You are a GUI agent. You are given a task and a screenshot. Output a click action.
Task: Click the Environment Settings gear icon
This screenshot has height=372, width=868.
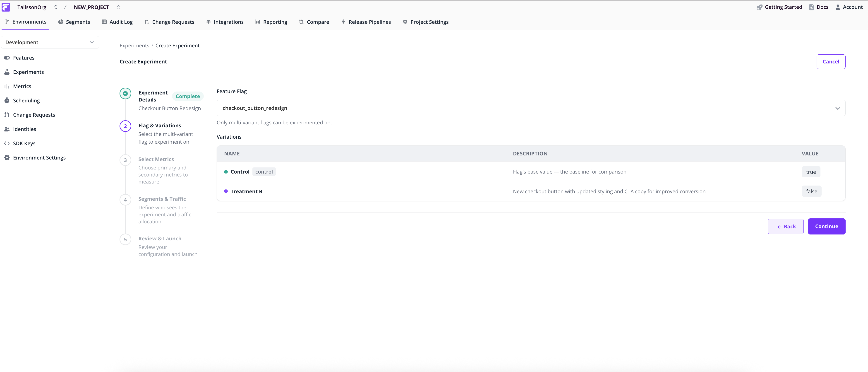(7, 157)
